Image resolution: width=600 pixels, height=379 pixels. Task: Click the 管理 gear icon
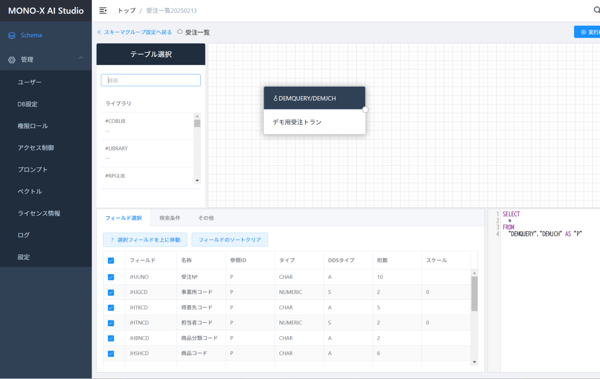point(12,60)
